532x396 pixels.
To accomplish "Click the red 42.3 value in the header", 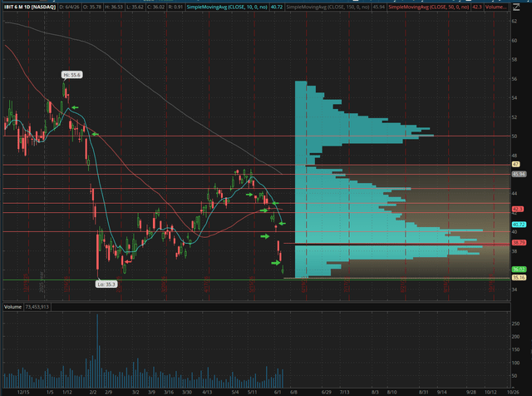I will (477, 7).
